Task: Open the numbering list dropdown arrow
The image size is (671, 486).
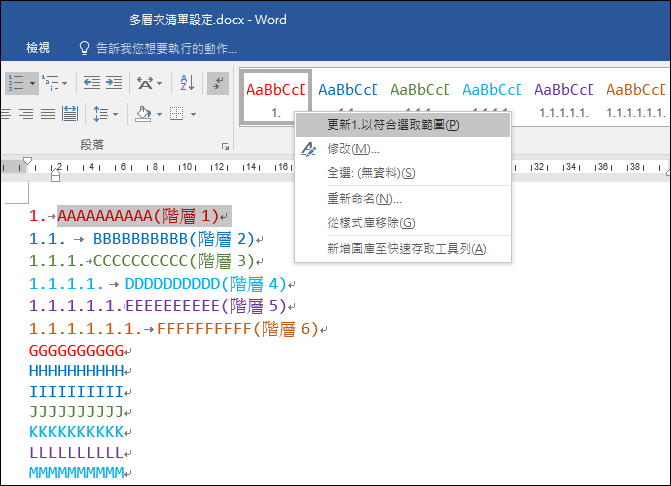Action: coord(33,83)
